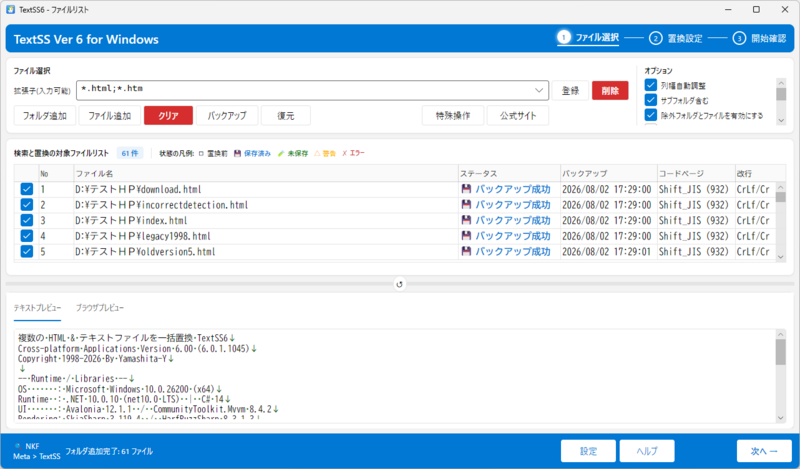Open the 特殊操作 button

[453, 116]
